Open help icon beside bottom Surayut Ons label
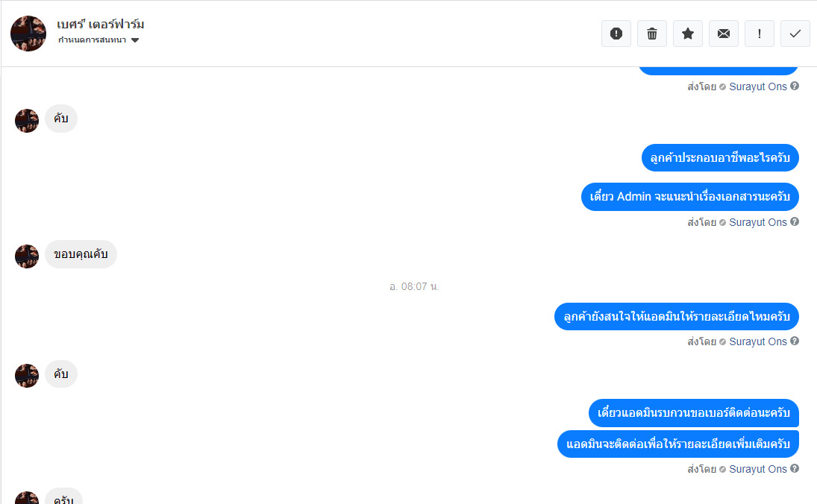The image size is (817, 504). (795, 469)
